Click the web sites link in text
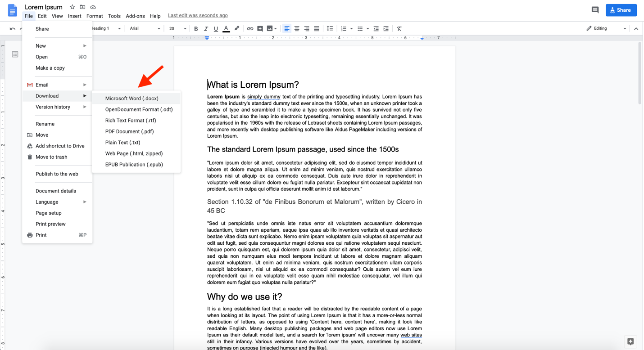The height and width of the screenshot is (350, 644). pos(411,335)
